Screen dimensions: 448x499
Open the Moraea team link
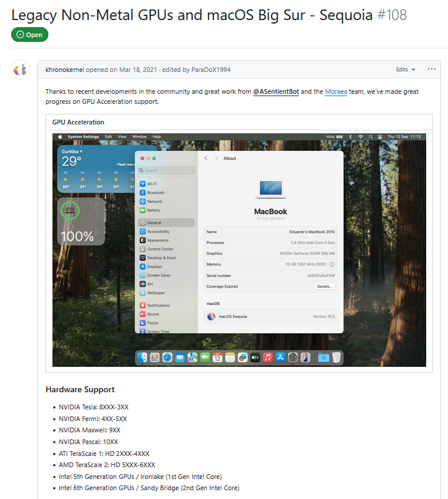[x=336, y=91]
